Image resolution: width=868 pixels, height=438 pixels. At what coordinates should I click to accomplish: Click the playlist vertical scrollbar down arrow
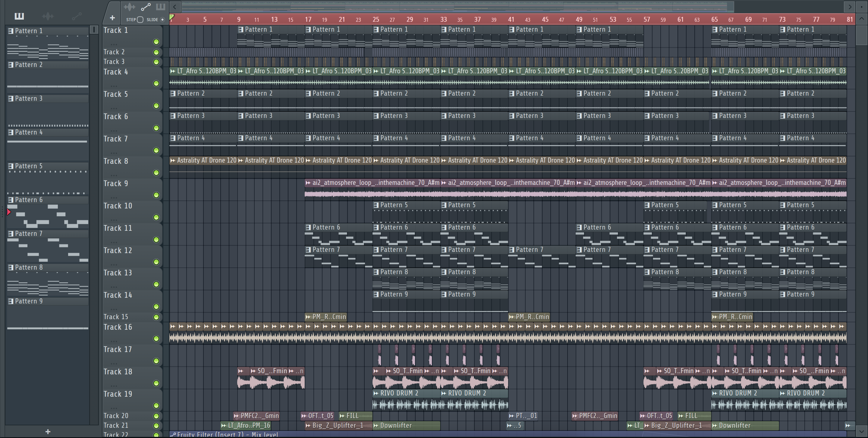[x=861, y=431]
